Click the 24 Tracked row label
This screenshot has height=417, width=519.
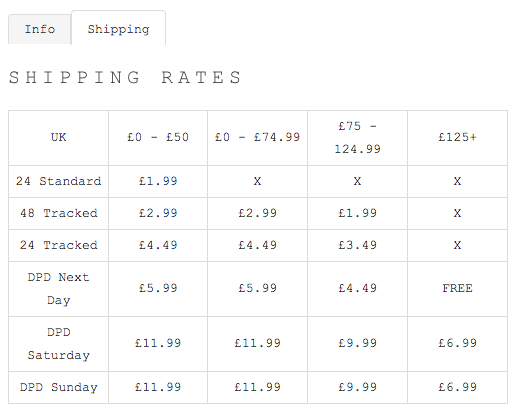pos(58,245)
